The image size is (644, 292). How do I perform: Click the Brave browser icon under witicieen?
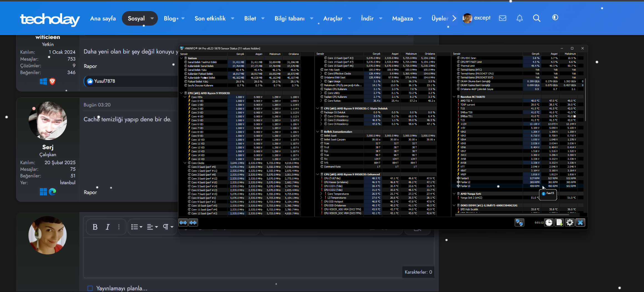52,81
